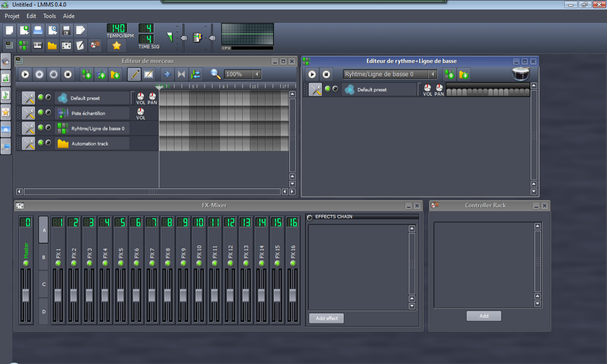The height and width of the screenshot is (364, 607).
Task: Mute the Automation track
Action: pyautogui.click(x=41, y=143)
